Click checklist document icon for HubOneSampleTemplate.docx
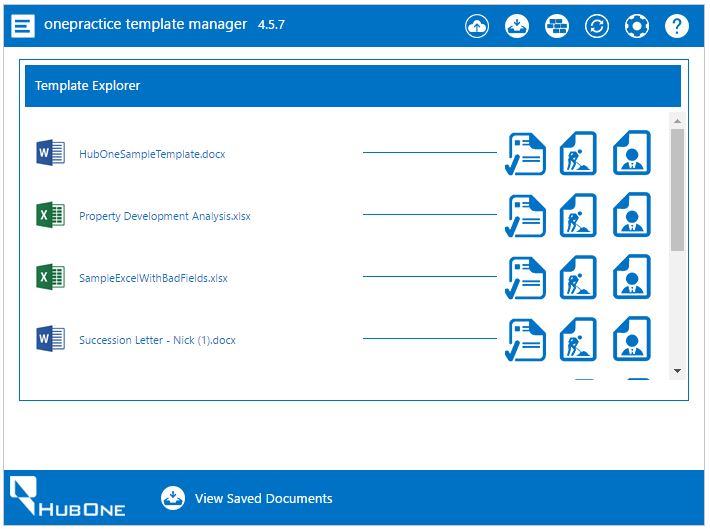The image size is (710, 529). pos(525,154)
